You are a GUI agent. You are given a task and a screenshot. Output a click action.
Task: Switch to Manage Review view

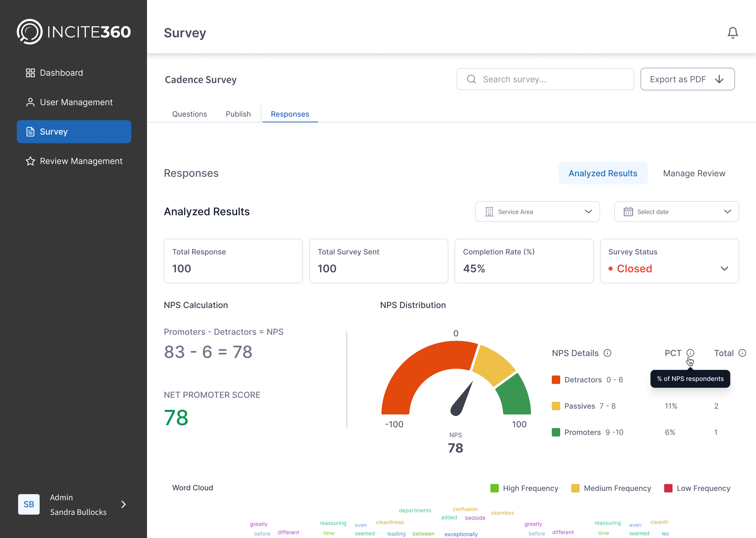694,173
